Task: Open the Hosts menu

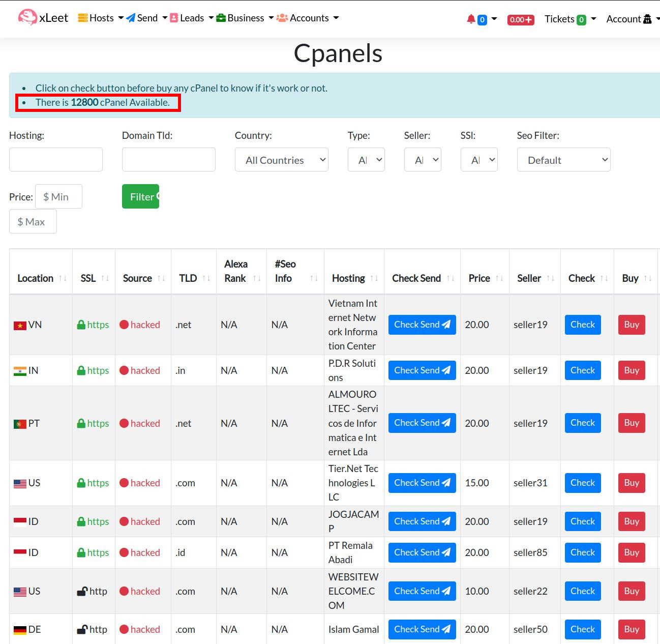Action: point(101,18)
